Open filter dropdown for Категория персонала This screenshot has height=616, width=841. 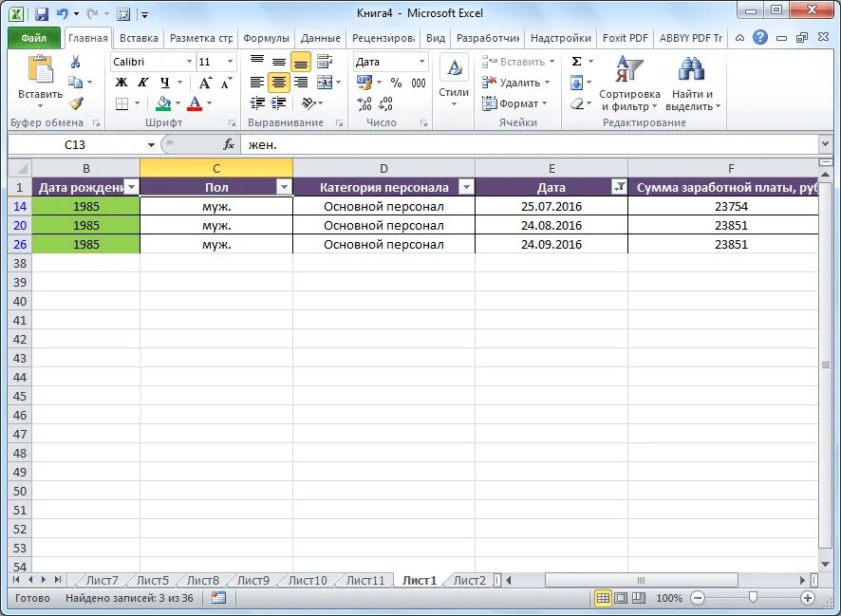pos(467,187)
